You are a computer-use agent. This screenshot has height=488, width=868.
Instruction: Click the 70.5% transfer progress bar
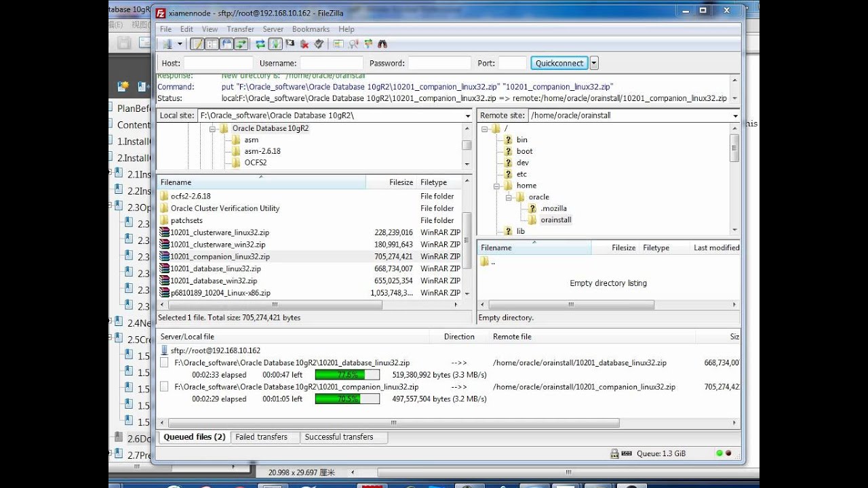(x=347, y=399)
